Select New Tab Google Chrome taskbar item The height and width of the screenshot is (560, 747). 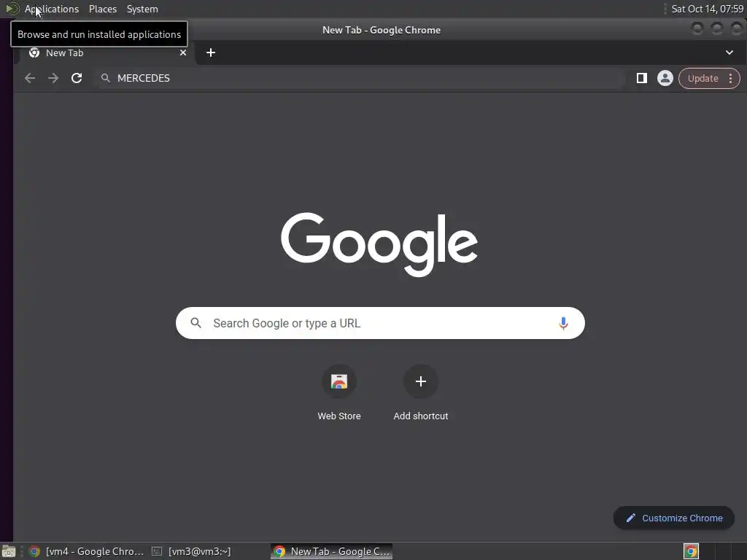(332, 551)
